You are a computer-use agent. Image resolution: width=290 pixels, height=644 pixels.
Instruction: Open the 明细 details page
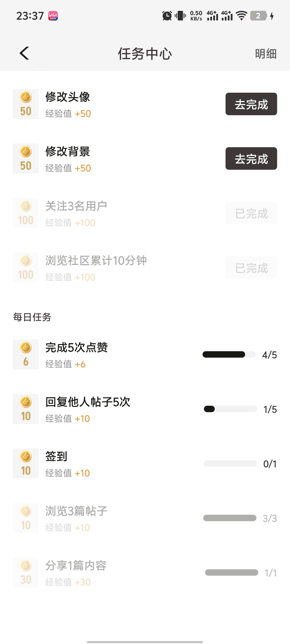tap(265, 54)
